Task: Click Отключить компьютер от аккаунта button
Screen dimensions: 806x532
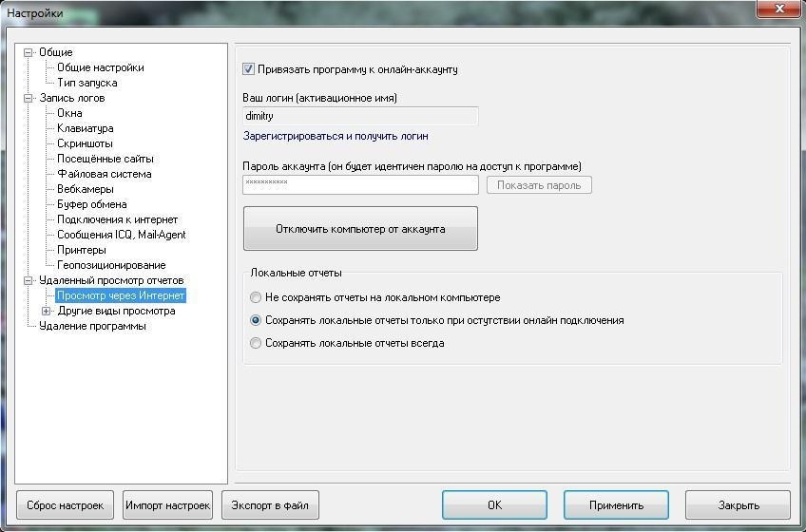Action: coord(360,229)
